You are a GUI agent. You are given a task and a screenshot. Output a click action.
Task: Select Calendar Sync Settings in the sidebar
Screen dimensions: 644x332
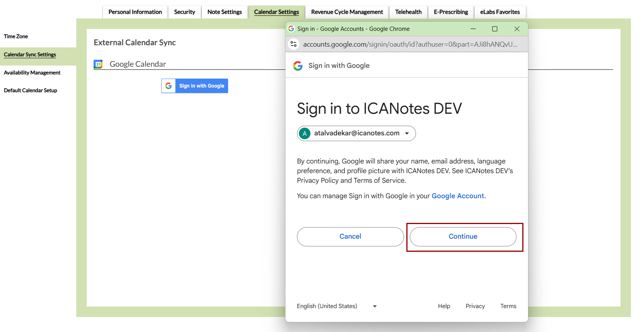point(30,55)
